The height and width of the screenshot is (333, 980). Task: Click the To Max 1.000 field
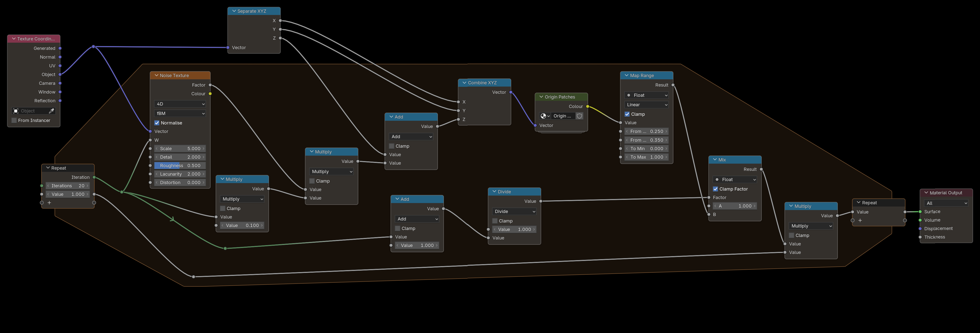click(646, 157)
